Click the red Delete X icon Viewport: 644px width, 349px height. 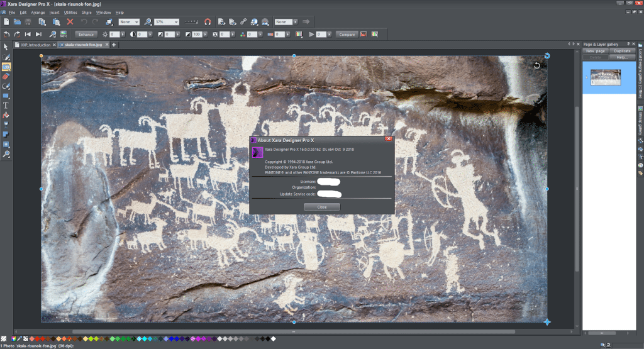click(70, 22)
